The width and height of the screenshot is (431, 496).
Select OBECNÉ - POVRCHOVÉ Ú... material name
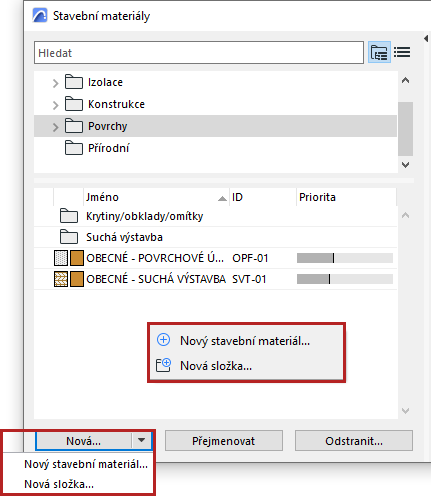pyautogui.click(x=155, y=258)
